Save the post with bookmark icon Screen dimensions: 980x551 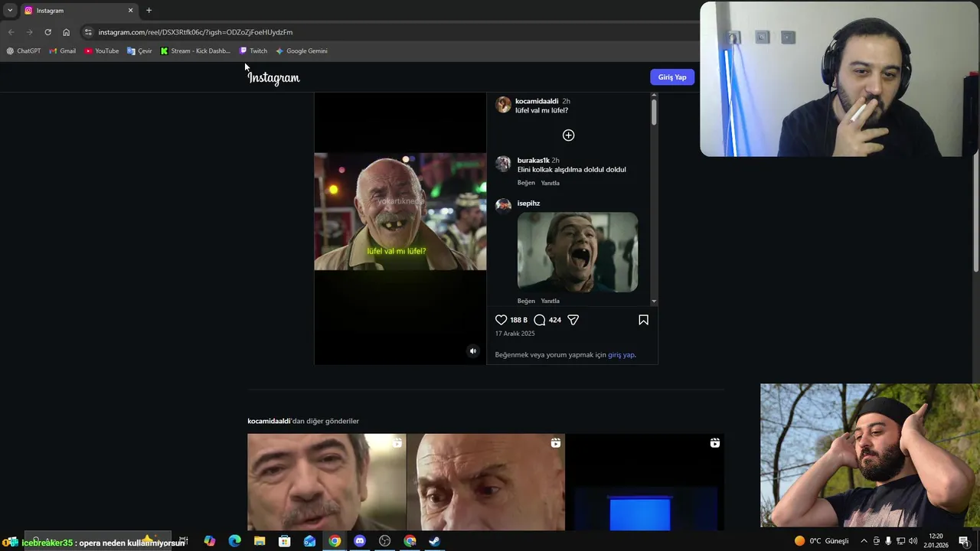643,320
